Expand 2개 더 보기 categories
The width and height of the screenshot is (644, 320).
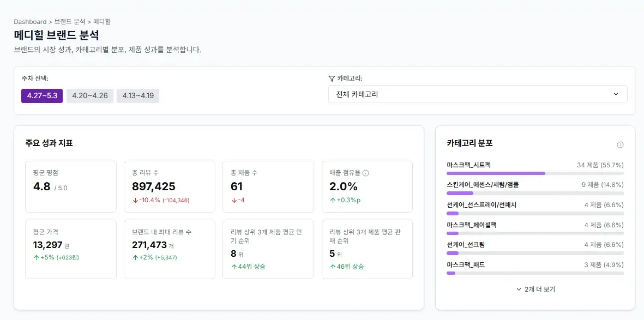coord(535,289)
